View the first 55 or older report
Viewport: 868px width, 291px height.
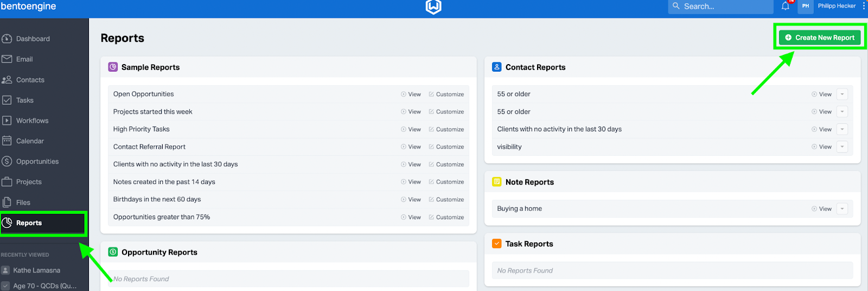[822, 94]
